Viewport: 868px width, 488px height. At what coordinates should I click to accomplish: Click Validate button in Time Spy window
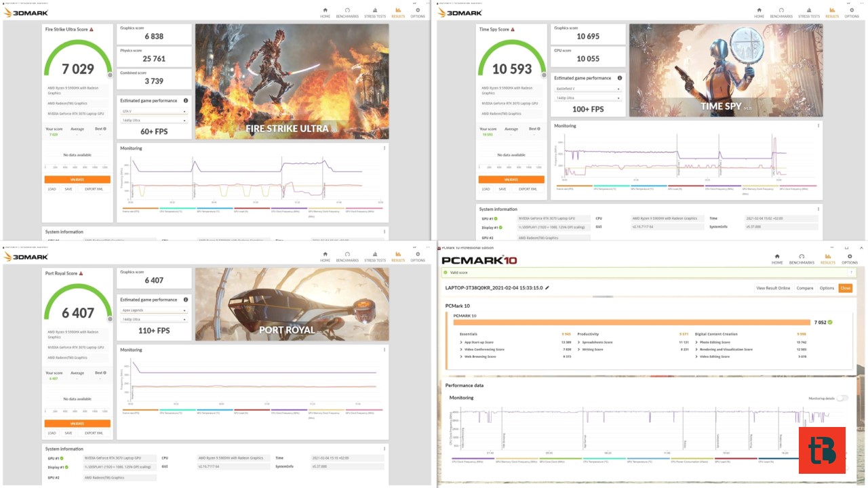click(x=511, y=180)
